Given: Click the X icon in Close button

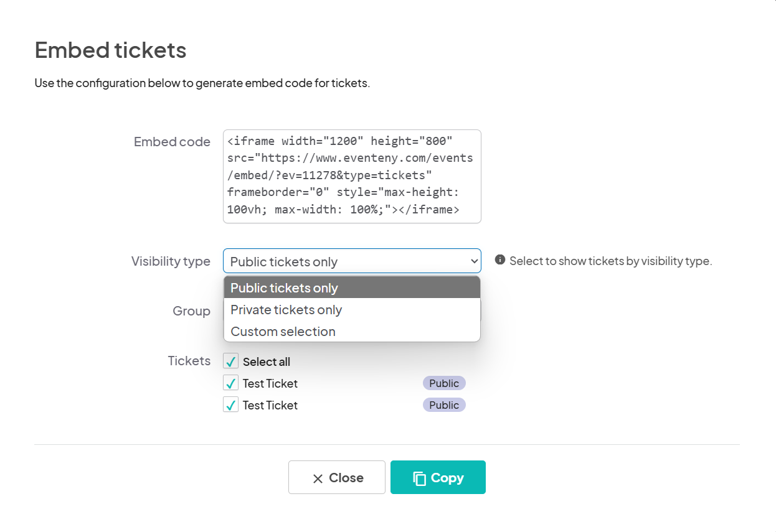Looking at the screenshot, I should coord(318,478).
